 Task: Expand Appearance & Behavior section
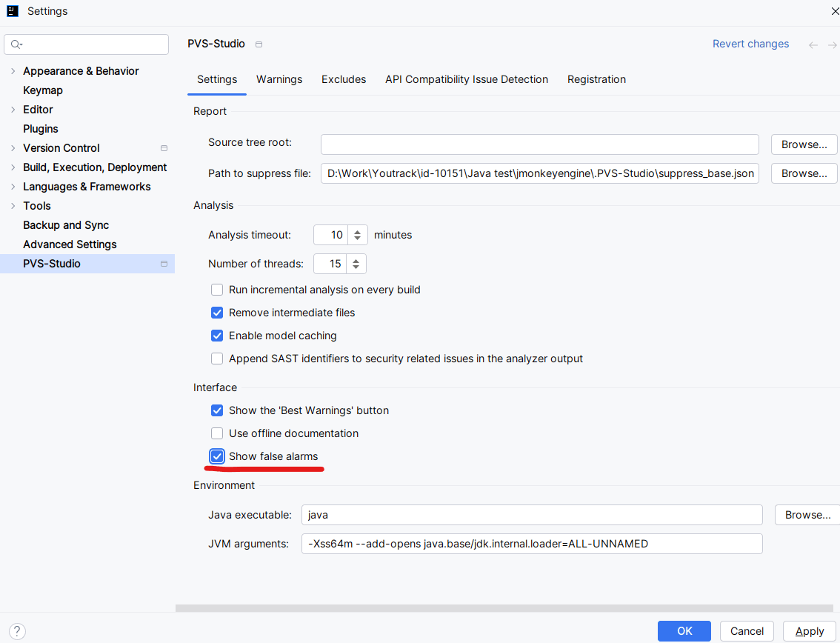(13, 71)
